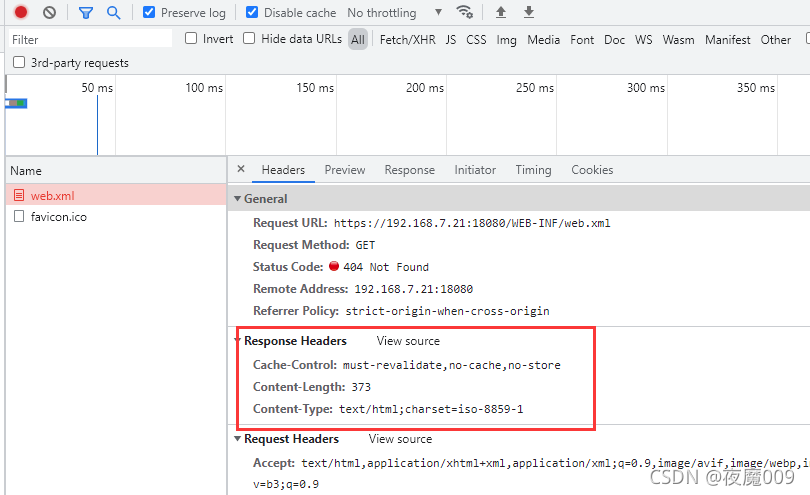The image size is (810, 495).
Task: Click the Content-Length value 373
Action: 361,387
